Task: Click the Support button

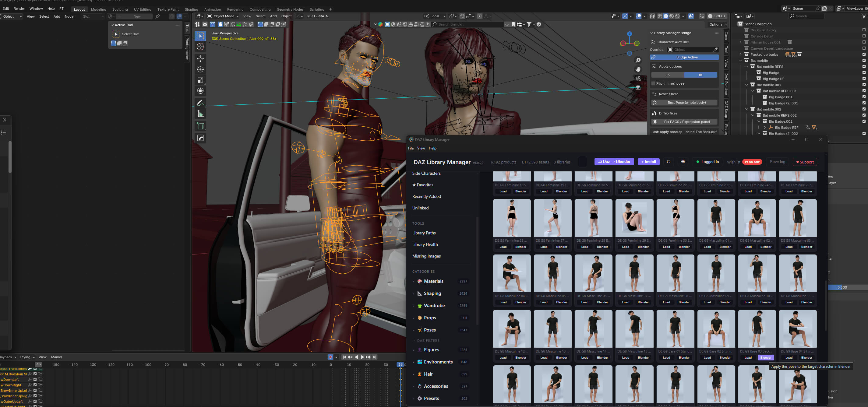Action: click(805, 162)
